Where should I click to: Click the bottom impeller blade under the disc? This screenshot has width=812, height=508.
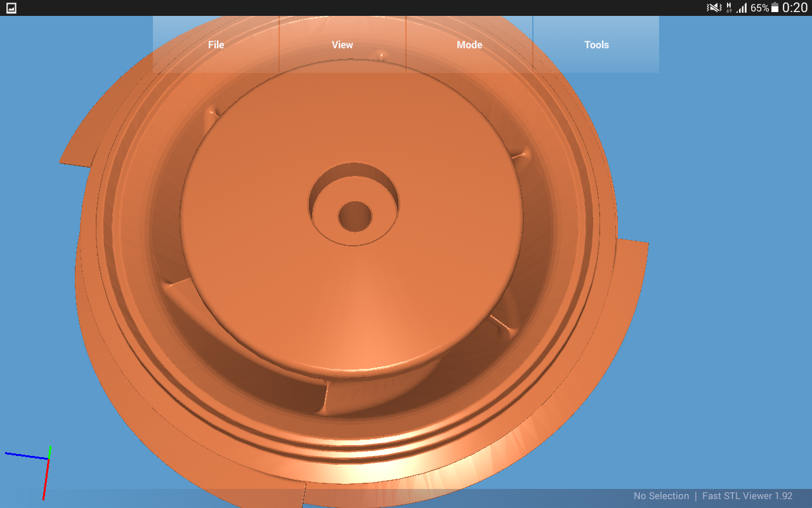(x=324, y=397)
